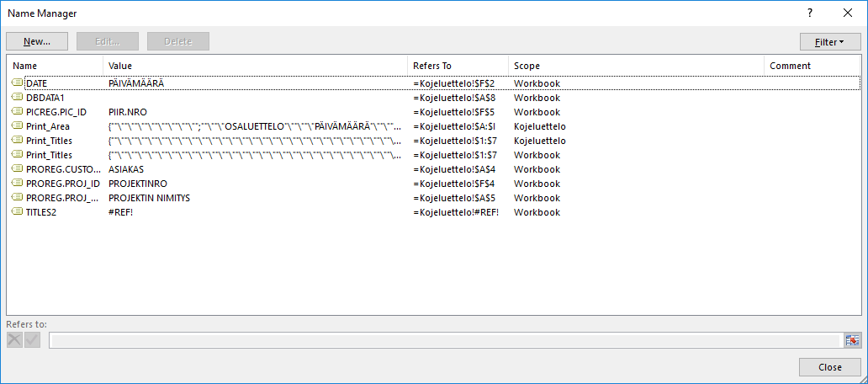
Task: Click the name icon beside DATE
Action: pos(17,83)
